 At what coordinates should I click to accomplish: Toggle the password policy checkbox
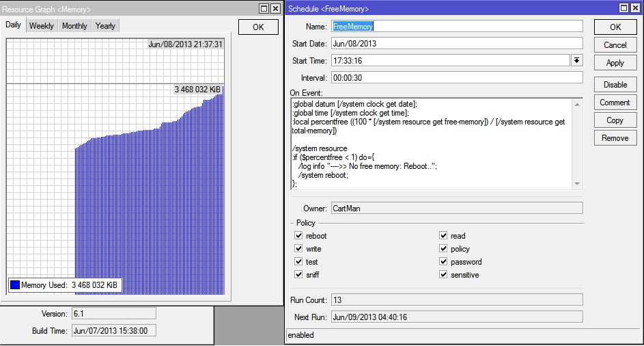[443, 261]
